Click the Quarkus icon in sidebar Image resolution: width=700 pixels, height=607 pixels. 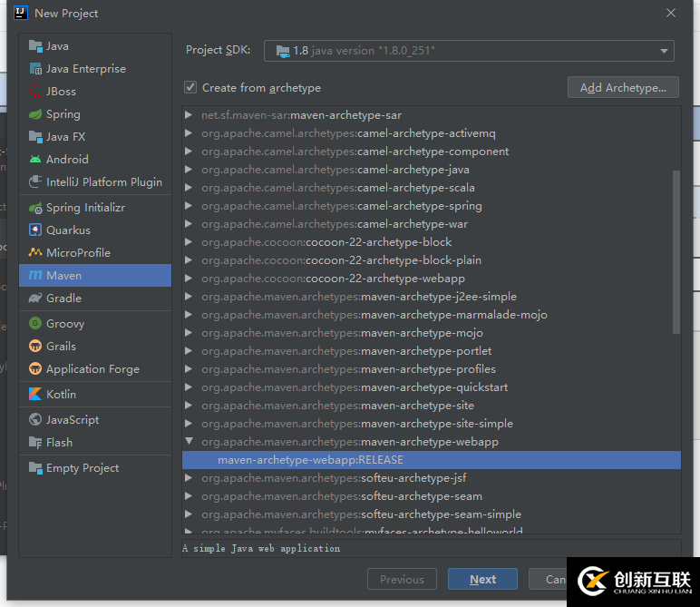click(x=35, y=230)
